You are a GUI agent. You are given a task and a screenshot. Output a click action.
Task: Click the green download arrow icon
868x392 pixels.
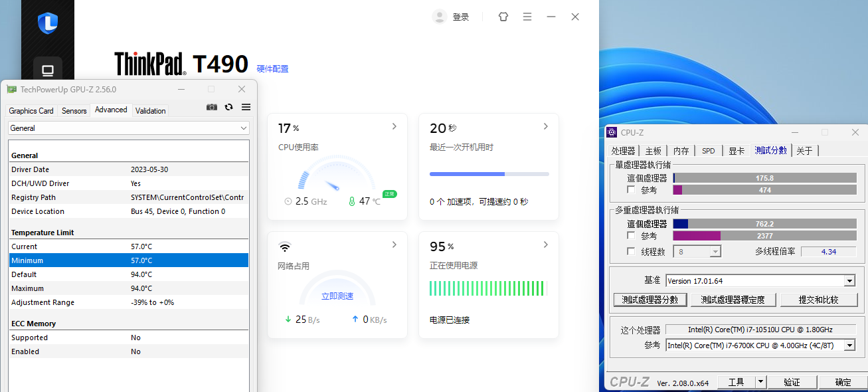pyautogui.click(x=288, y=319)
